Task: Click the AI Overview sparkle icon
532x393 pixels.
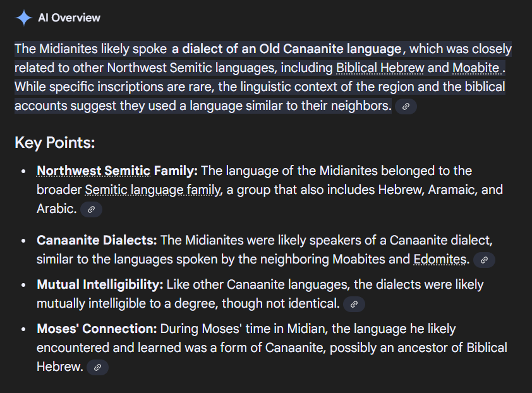Action: (24, 18)
